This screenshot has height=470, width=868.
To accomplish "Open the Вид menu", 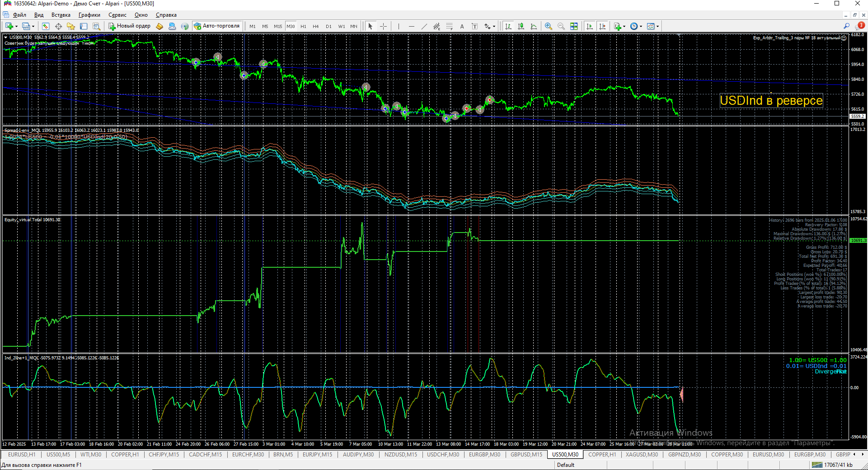I will tap(39, 15).
